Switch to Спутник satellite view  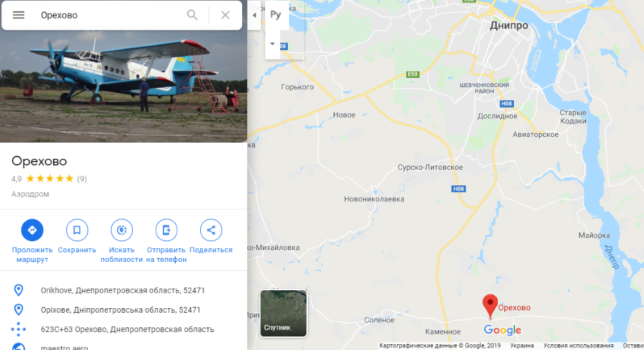click(x=283, y=313)
